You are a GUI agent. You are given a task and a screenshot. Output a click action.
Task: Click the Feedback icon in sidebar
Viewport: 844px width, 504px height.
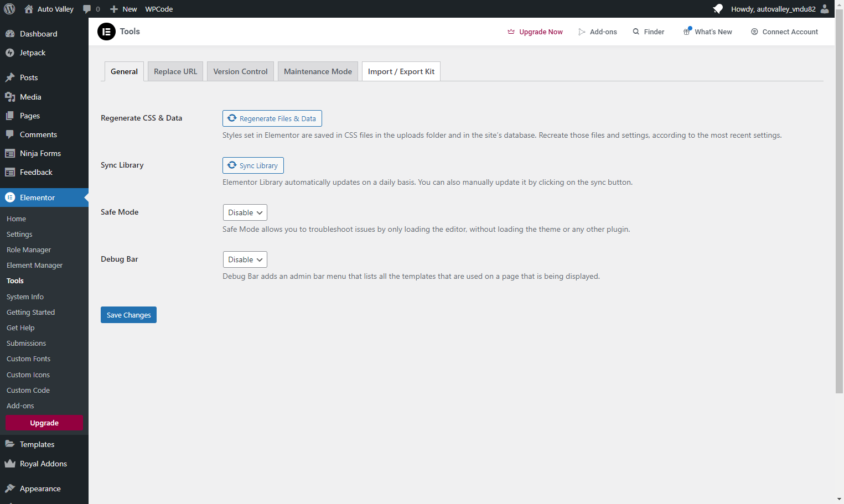click(10, 172)
